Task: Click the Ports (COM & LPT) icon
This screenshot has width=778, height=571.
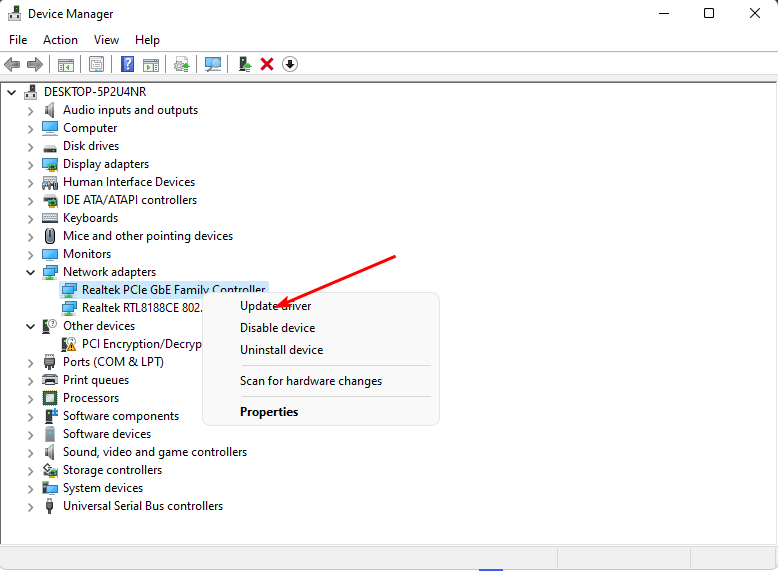Action: [49, 362]
